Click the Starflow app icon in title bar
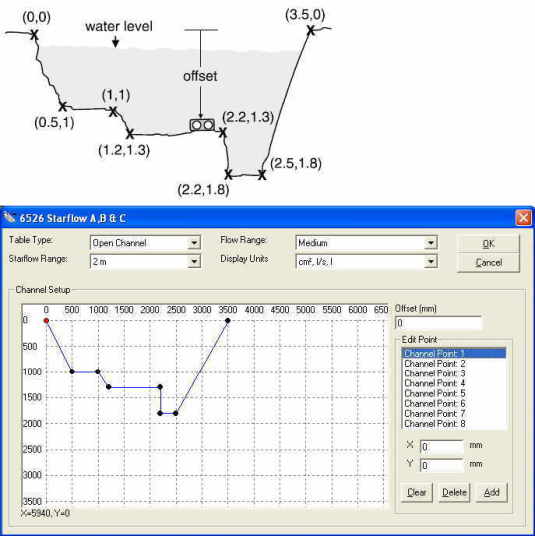The width and height of the screenshot is (535, 536). tap(9, 217)
